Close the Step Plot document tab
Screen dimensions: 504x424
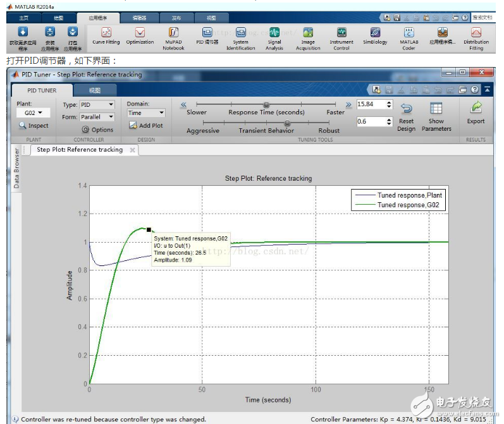tap(132, 150)
